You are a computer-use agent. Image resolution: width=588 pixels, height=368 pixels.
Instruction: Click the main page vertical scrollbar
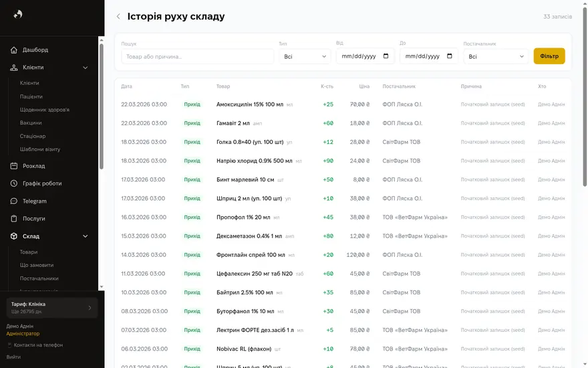[x=585, y=97]
